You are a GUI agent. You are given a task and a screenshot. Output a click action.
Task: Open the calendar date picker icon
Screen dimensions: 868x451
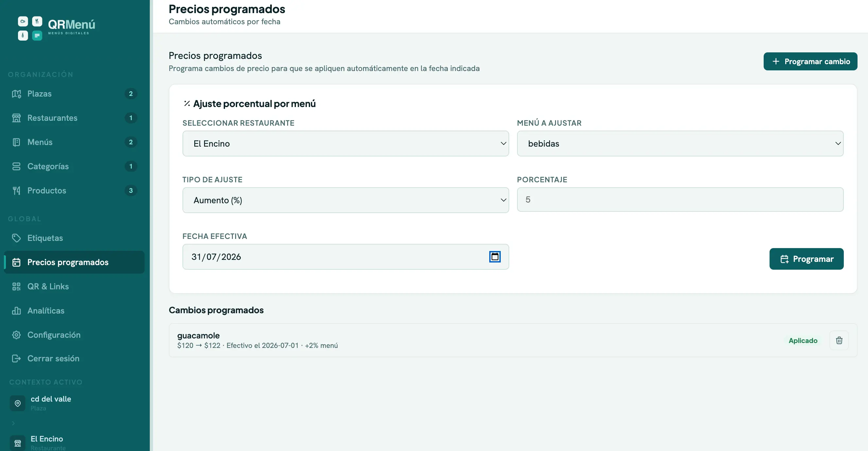click(x=495, y=257)
